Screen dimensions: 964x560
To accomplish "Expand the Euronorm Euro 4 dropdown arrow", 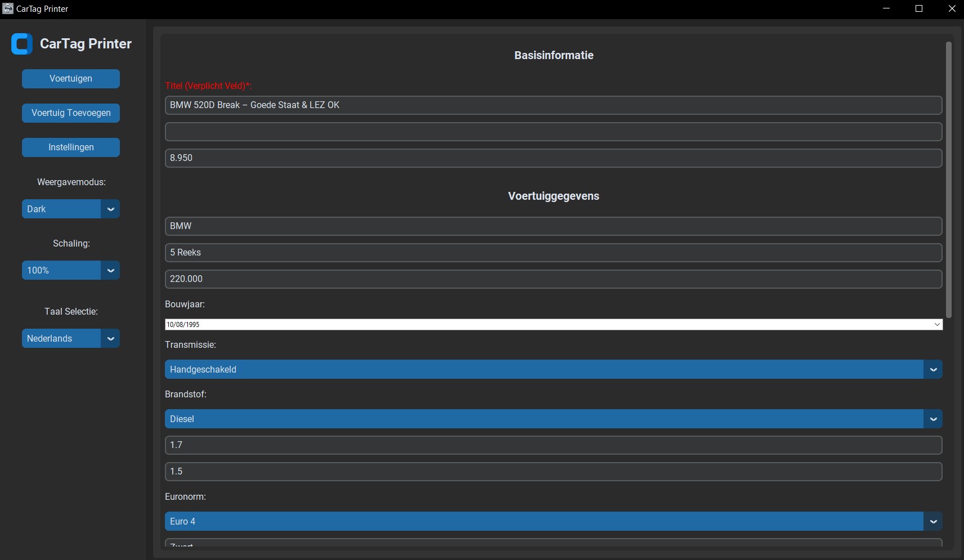I will [933, 522].
